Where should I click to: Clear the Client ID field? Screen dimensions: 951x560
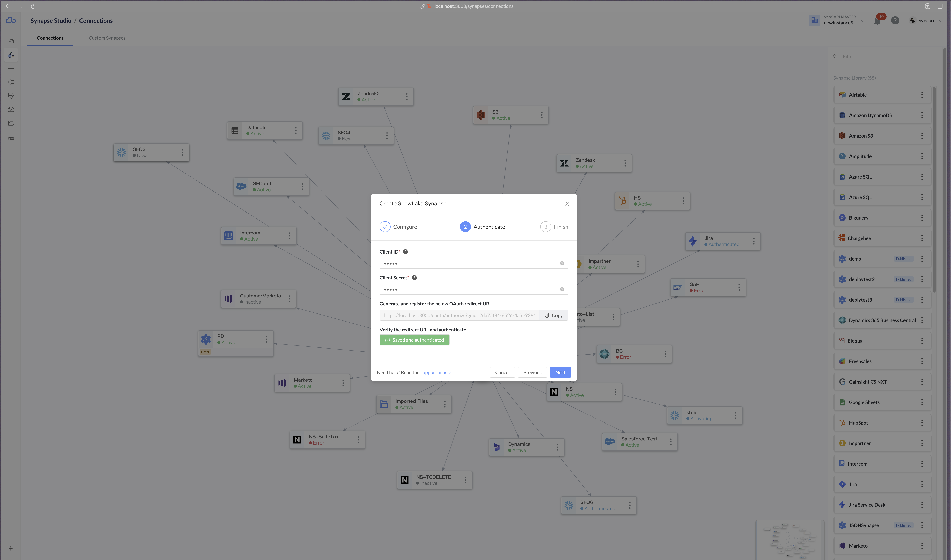562,263
